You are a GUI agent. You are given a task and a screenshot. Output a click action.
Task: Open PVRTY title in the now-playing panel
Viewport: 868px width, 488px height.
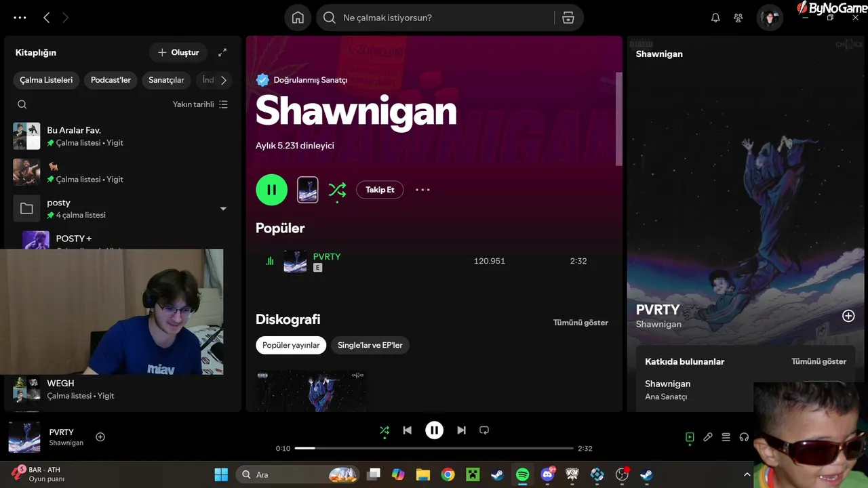(x=658, y=310)
